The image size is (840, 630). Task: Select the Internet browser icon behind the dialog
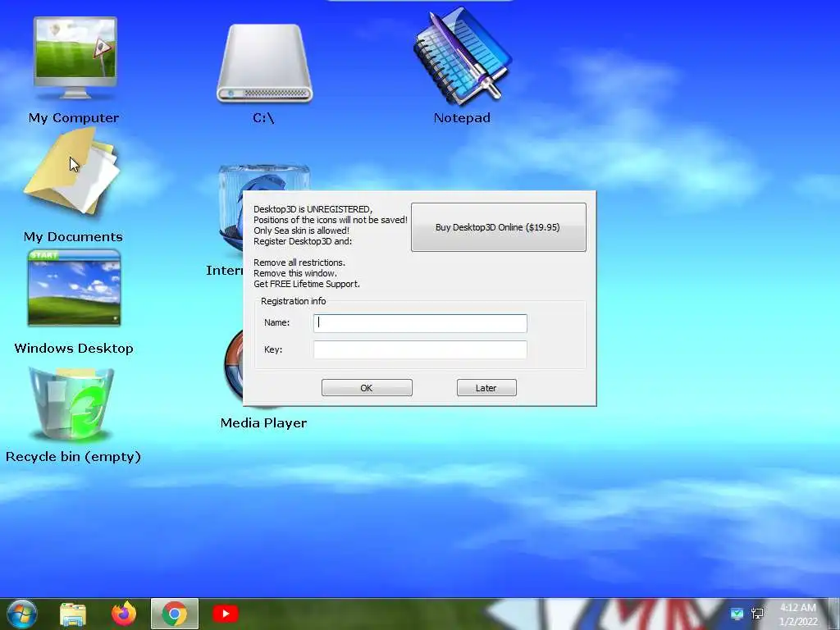point(231,209)
